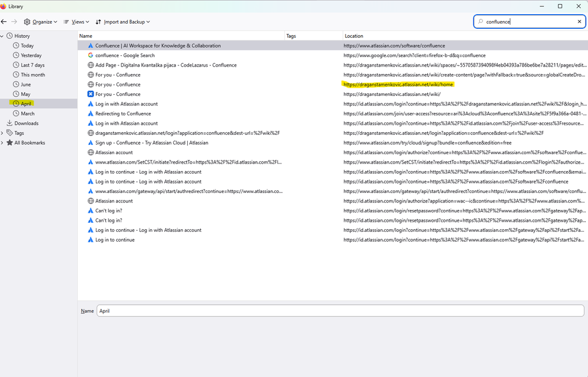Image resolution: width=588 pixels, height=377 pixels.
Task: Select Confluence AI Workspace history entry
Action: (x=333, y=46)
